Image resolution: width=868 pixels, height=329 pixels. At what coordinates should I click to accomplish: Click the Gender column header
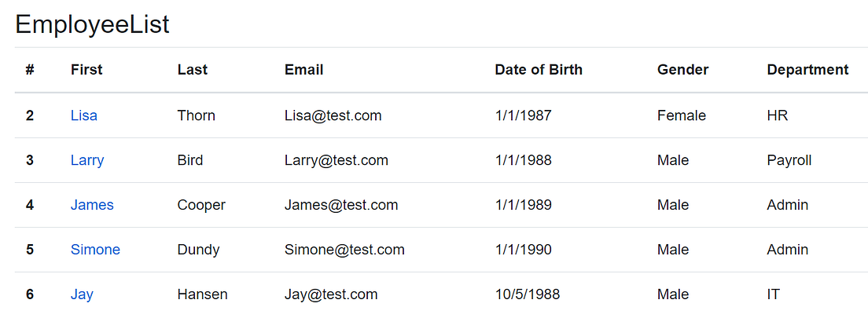[x=682, y=70]
